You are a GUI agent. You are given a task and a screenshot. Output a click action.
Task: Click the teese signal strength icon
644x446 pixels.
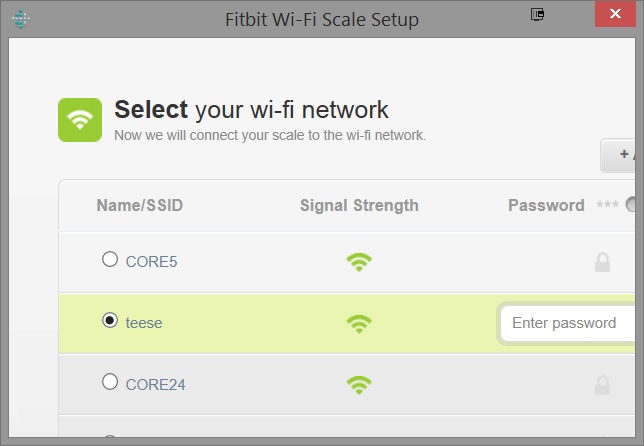[x=359, y=323]
